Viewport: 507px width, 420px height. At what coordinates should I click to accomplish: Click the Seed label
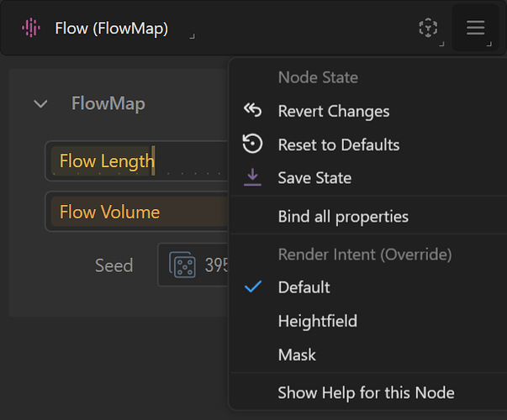coord(114,265)
